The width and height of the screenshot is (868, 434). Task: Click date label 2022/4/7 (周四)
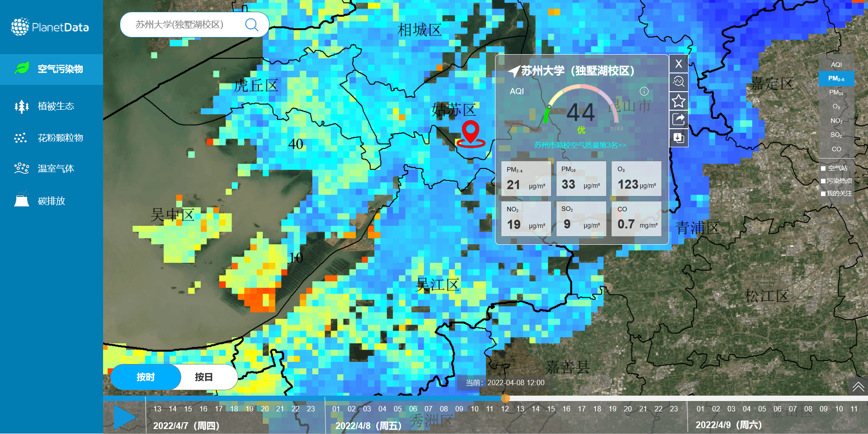186,425
